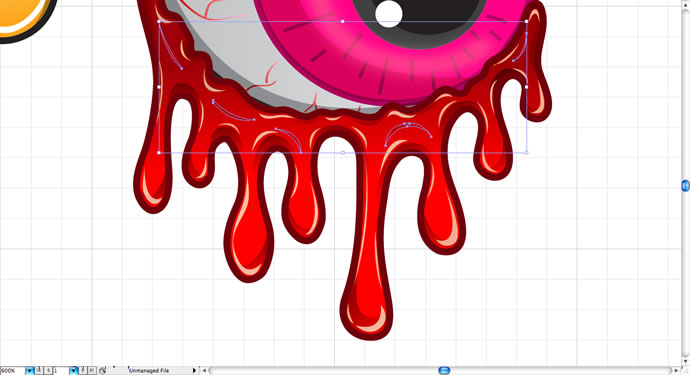Viewport: 690px width, 375px height.
Task: Click the Unmanaged File status label
Action: pos(149,371)
